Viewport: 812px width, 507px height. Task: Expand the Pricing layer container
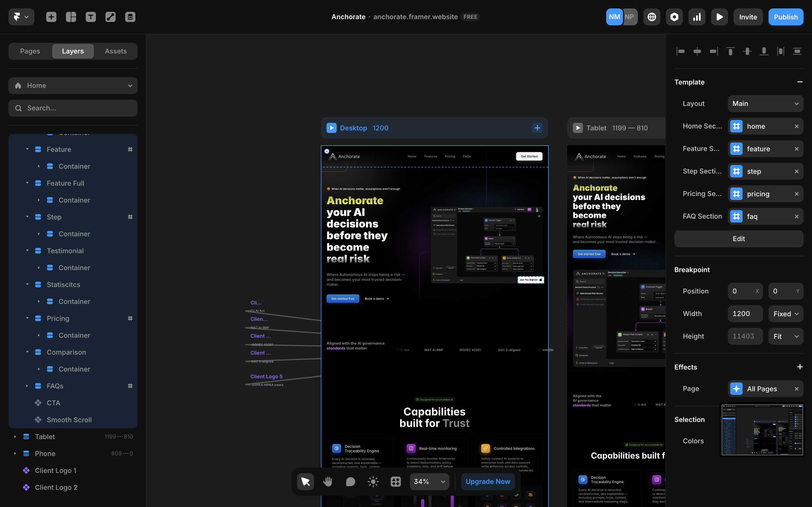(x=27, y=318)
